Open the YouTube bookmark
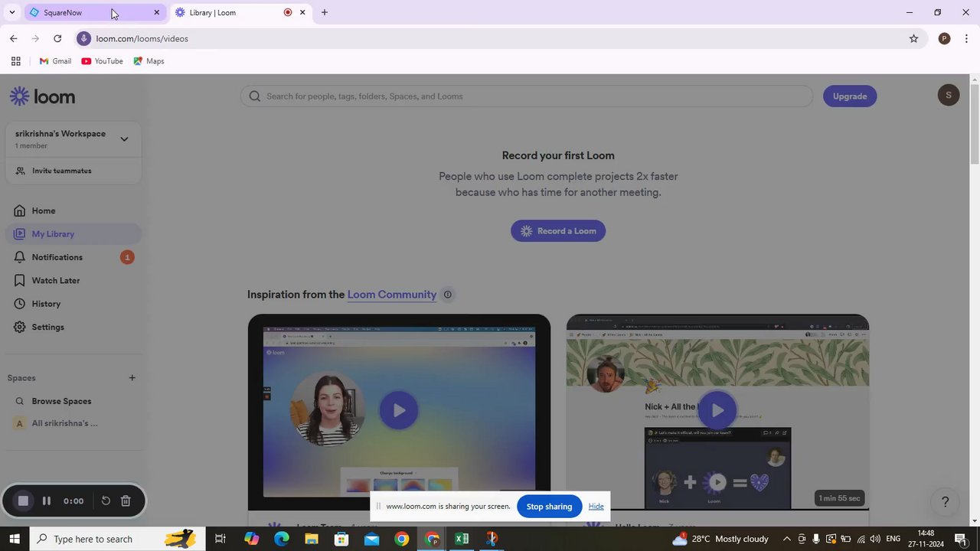This screenshot has height=551, width=980. coord(103,61)
